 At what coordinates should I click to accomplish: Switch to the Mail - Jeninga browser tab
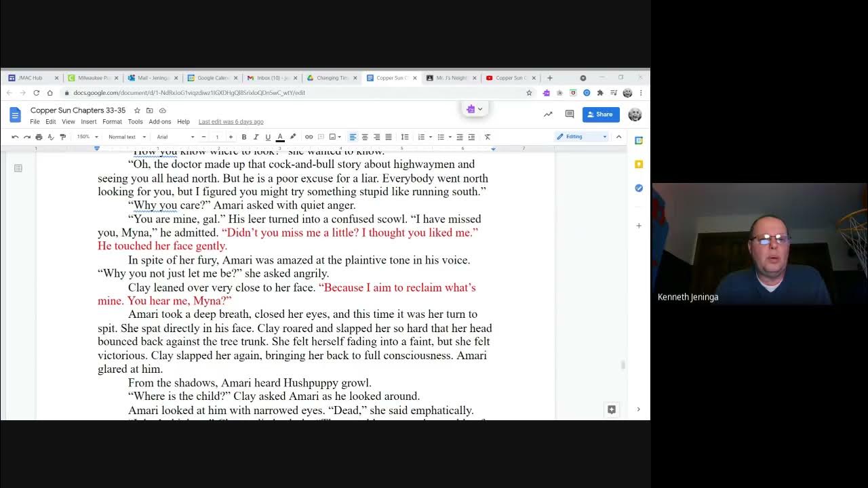point(153,78)
